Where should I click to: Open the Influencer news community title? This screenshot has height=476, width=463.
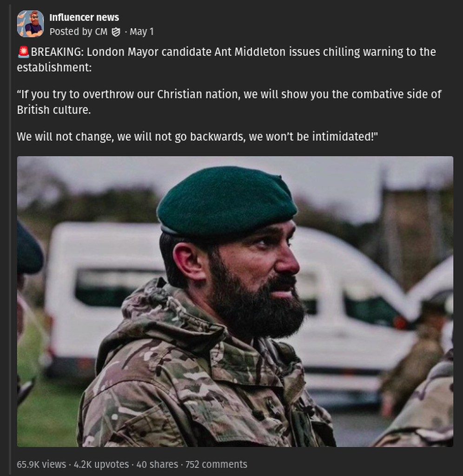tap(84, 18)
